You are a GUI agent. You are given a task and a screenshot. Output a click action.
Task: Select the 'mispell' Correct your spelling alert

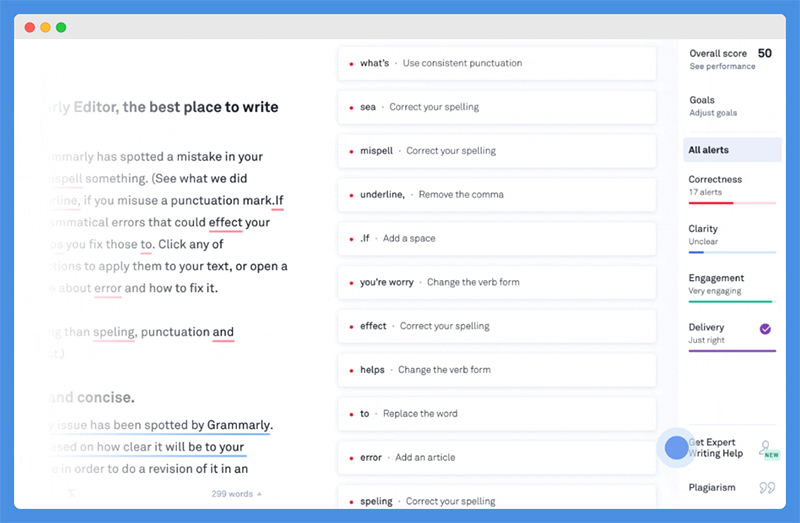496,151
